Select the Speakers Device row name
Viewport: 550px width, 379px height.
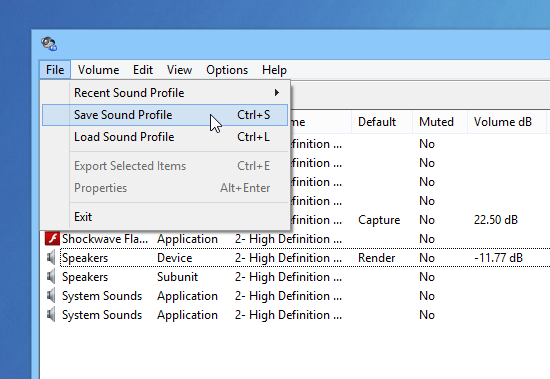click(x=85, y=258)
